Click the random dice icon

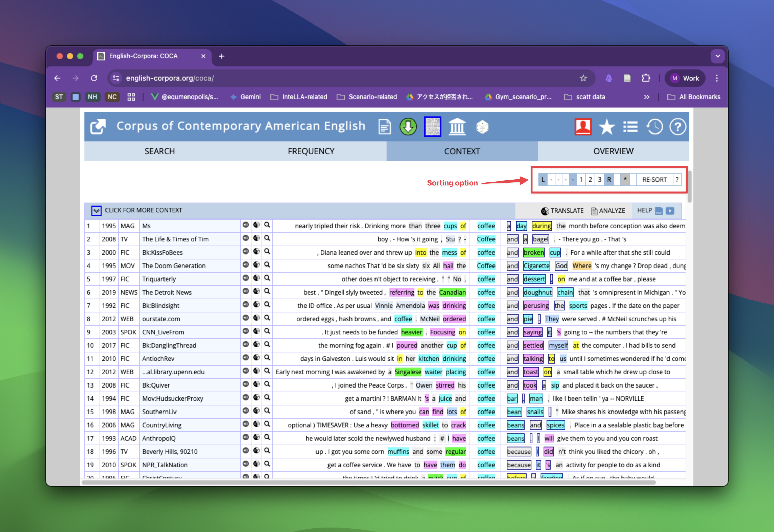pyautogui.click(x=482, y=127)
